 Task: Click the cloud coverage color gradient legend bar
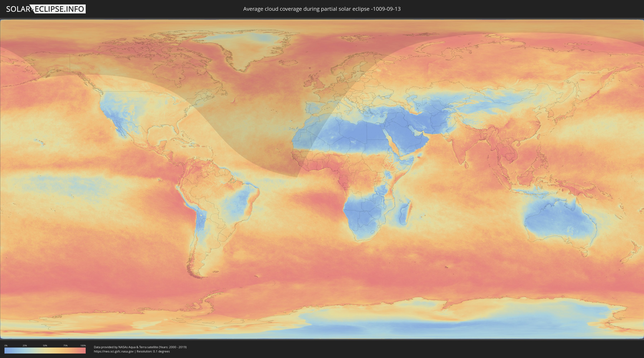(45, 350)
